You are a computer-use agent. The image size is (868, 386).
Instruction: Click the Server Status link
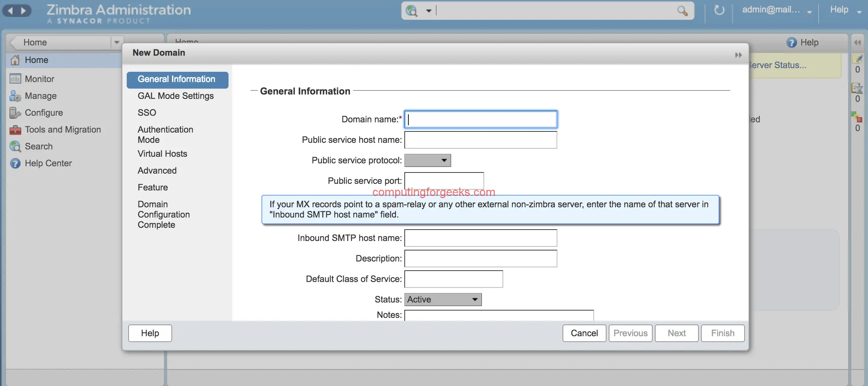[x=777, y=65]
